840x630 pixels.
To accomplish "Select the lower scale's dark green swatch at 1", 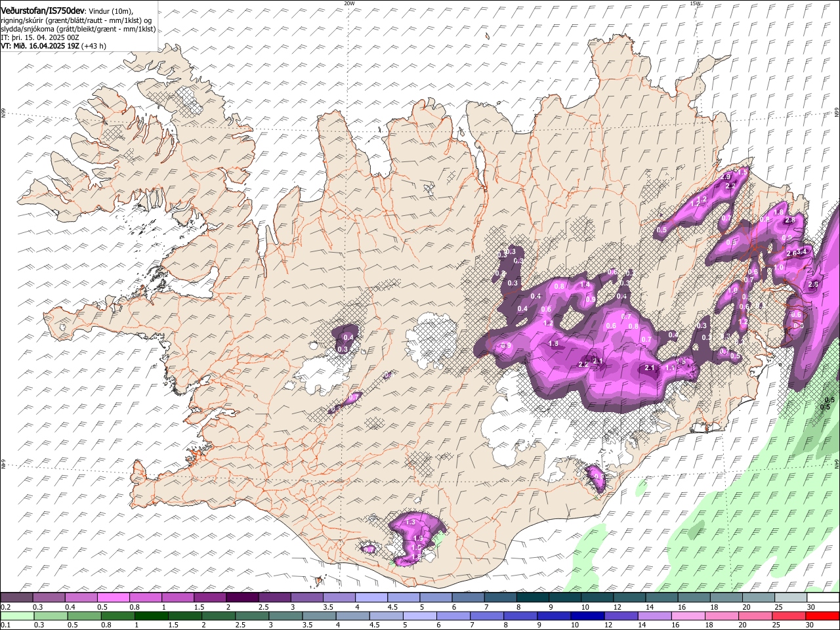I will [x=150, y=616].
